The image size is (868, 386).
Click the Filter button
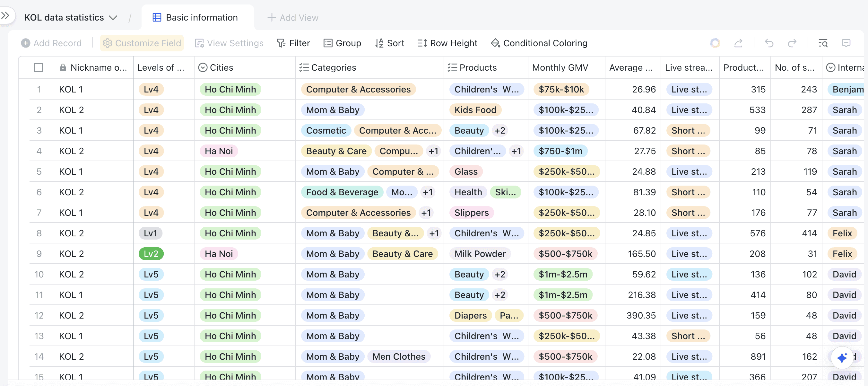point(293,43)
